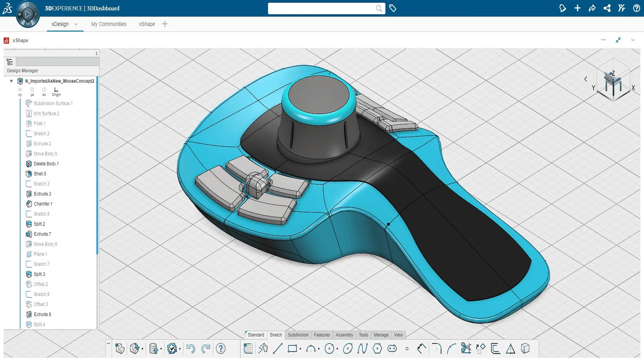Click the Redo icon
Viewport: 644px width, 362px height.
(x=206, y=349)
